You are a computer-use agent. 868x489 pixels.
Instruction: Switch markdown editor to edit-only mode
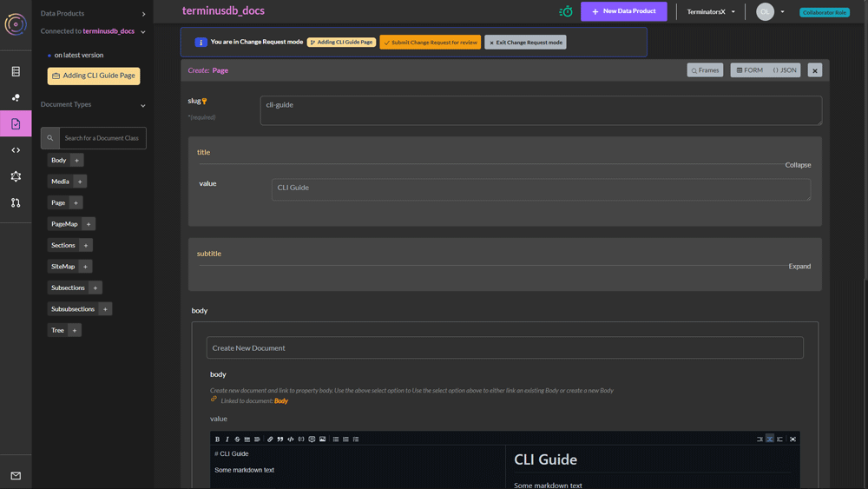(759, 439)
